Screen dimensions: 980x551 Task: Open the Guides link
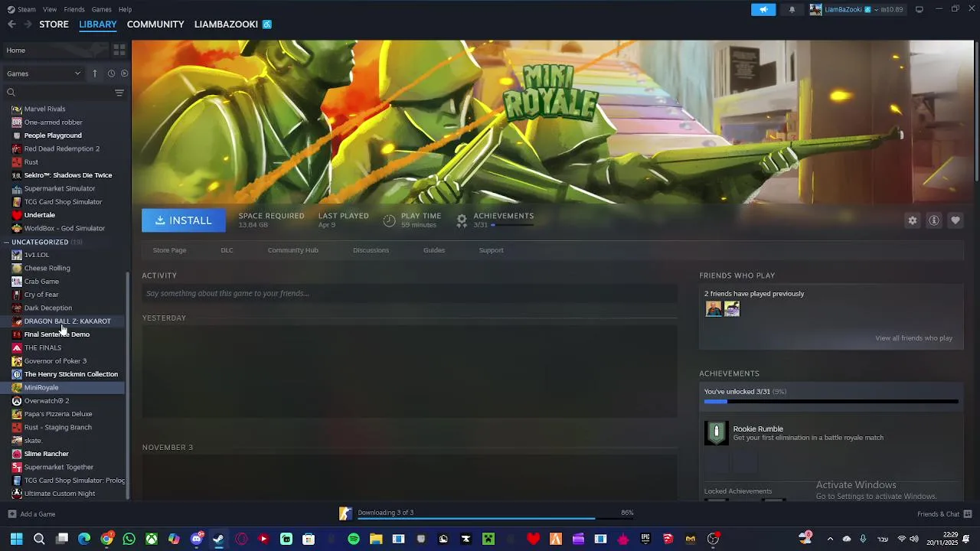[434, 250]
